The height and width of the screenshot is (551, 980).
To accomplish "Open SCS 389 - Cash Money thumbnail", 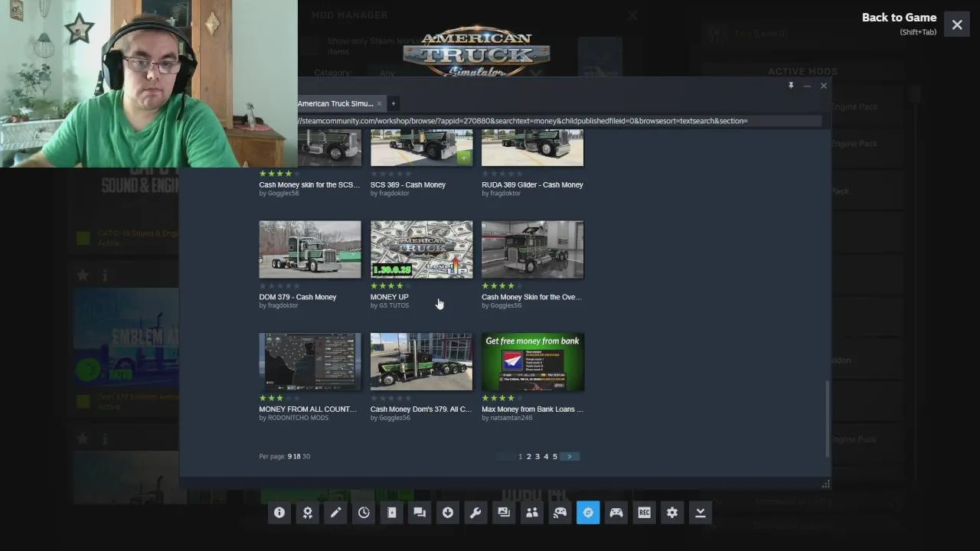I will click(x=421, y=148).
